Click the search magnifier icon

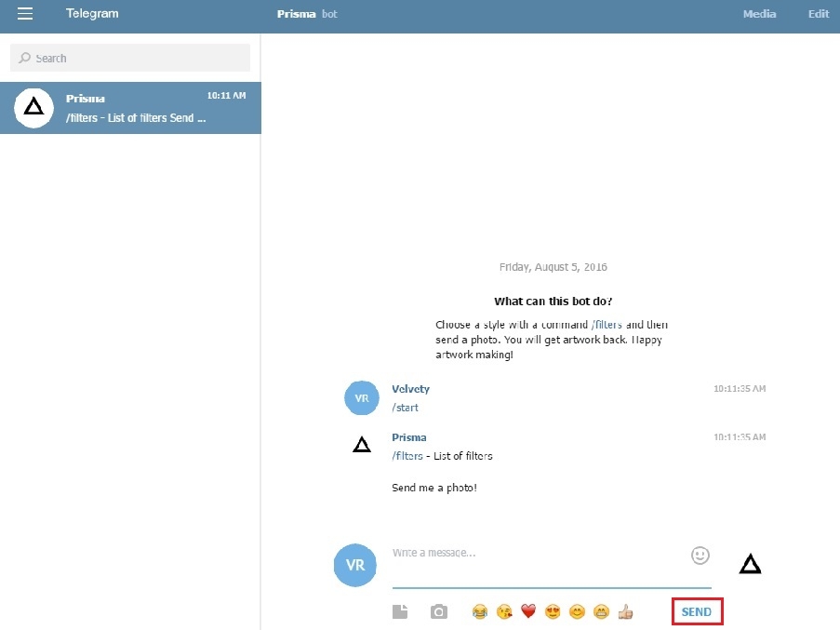pos(24,58)
